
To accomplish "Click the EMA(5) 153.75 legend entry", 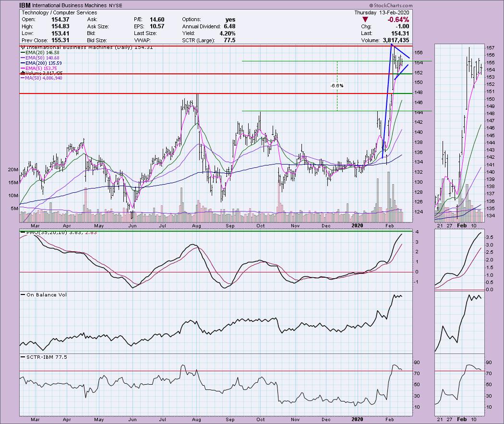I will tap(38, 69).
